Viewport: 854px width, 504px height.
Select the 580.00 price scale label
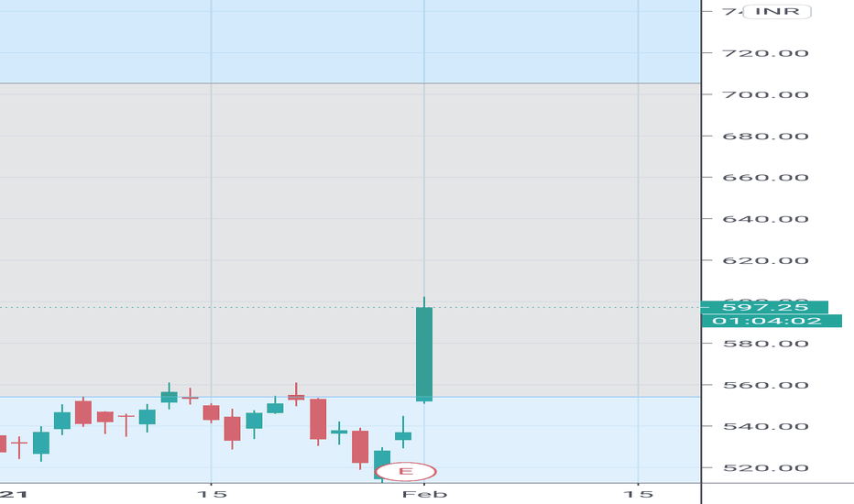point(765,344)
